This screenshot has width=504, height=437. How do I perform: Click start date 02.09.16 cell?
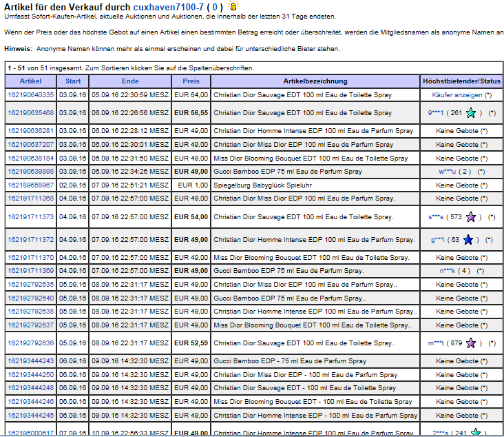[x=73, y=185]
